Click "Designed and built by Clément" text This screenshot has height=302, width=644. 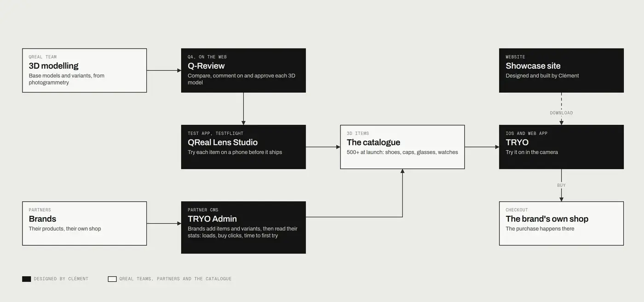[542, 76]
